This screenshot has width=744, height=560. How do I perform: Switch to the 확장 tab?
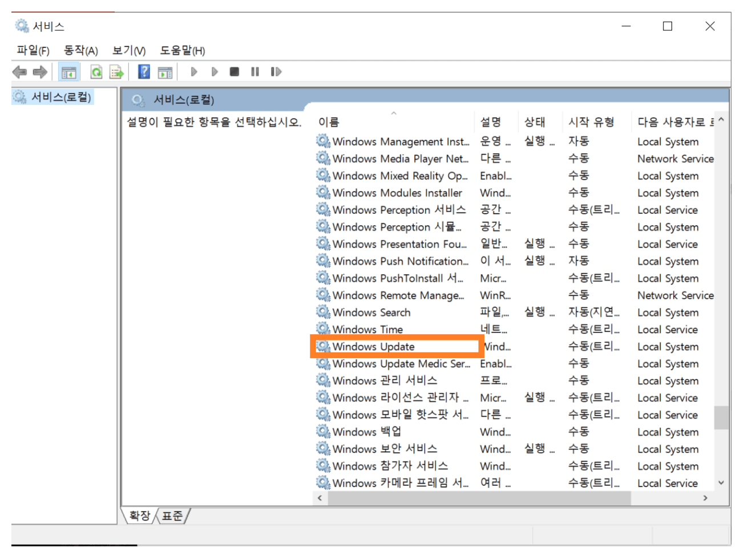pyautogui.click(x=139, y=516)
